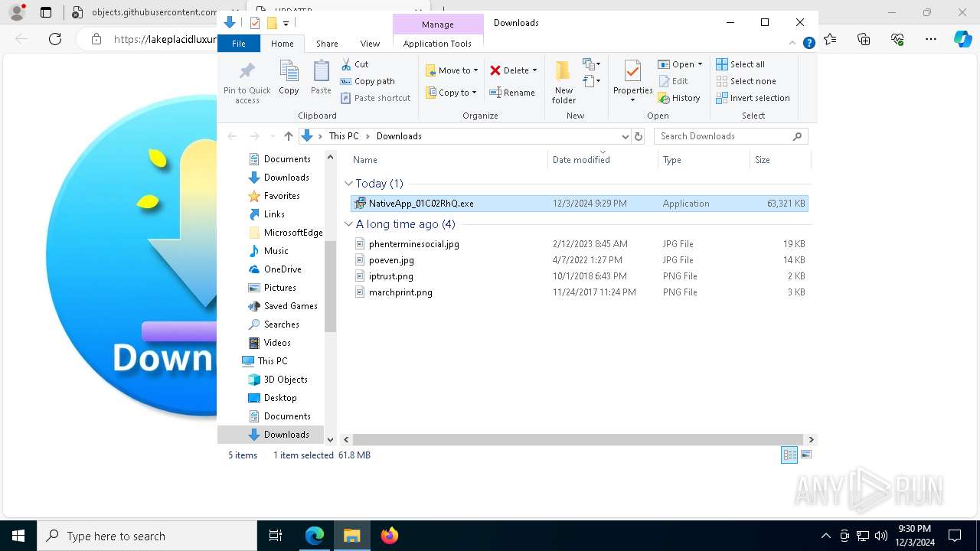The width and height of the screenshot is (980, 551).
Task: Switch to Large icons view layout
Action: (x=805, y=455)
